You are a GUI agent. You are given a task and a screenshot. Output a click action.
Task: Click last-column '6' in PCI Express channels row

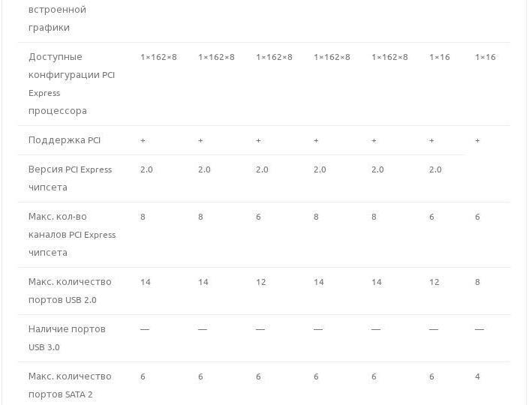[x=477, y=217]
